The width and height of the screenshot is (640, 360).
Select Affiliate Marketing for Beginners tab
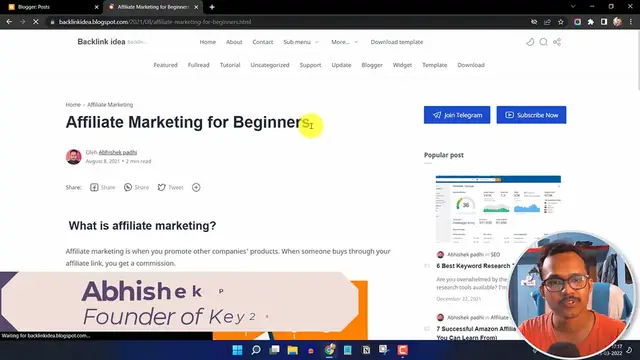(154, 7)
